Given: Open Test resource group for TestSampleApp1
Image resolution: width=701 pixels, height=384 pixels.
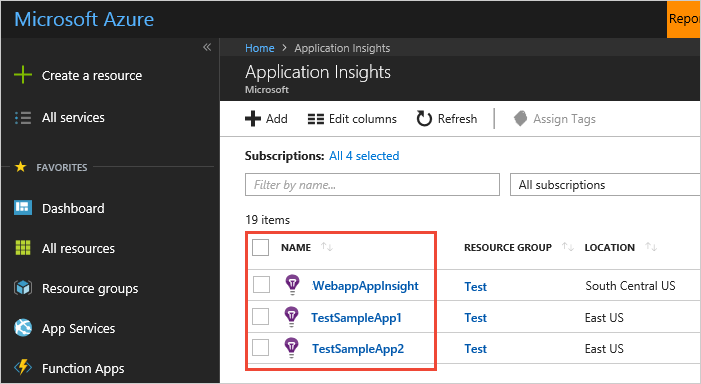Looking at the screenshot, I should [475, 317].
